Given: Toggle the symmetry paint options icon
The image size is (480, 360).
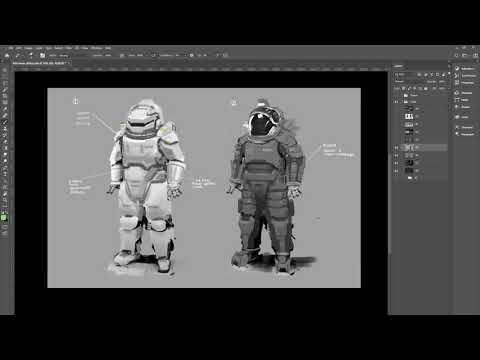Looking at the screenshot, I should pos(225,55).
